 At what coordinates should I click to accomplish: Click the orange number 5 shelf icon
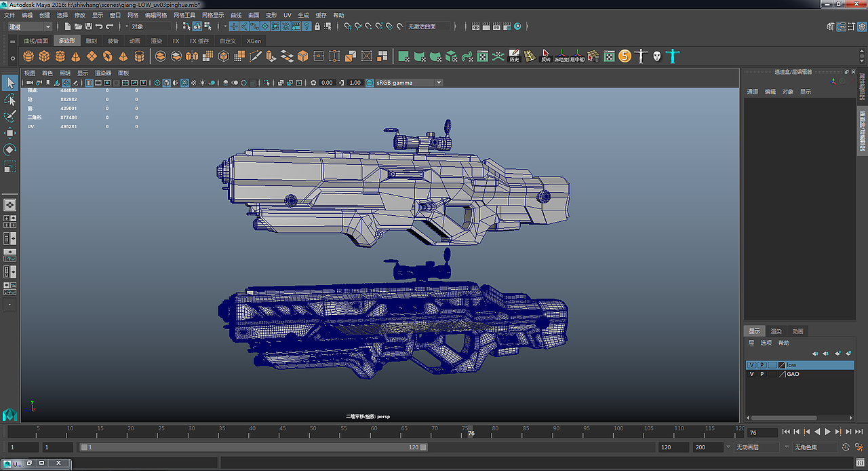[625, 56]
